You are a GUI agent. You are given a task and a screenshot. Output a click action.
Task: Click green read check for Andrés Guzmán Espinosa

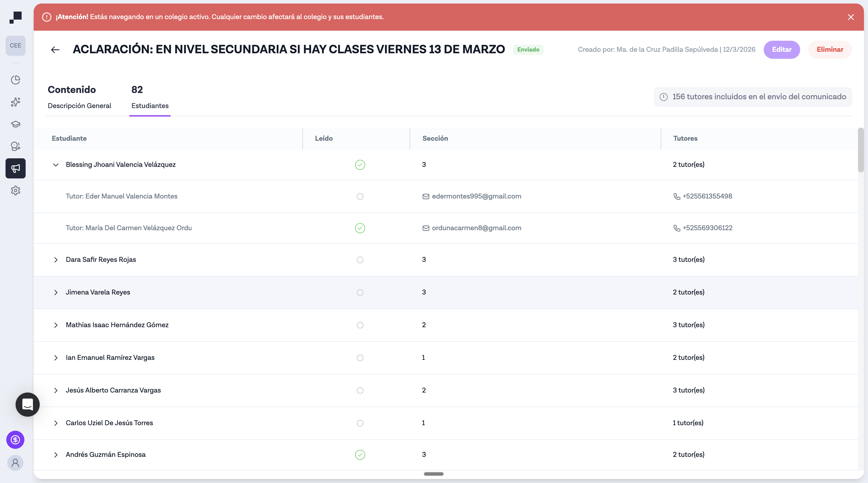pos(360,455)
